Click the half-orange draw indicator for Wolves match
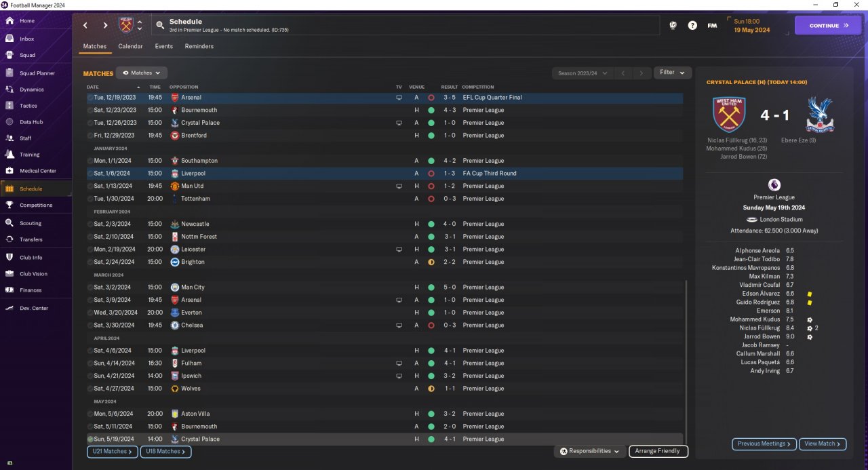 click(x=431, y=389)
